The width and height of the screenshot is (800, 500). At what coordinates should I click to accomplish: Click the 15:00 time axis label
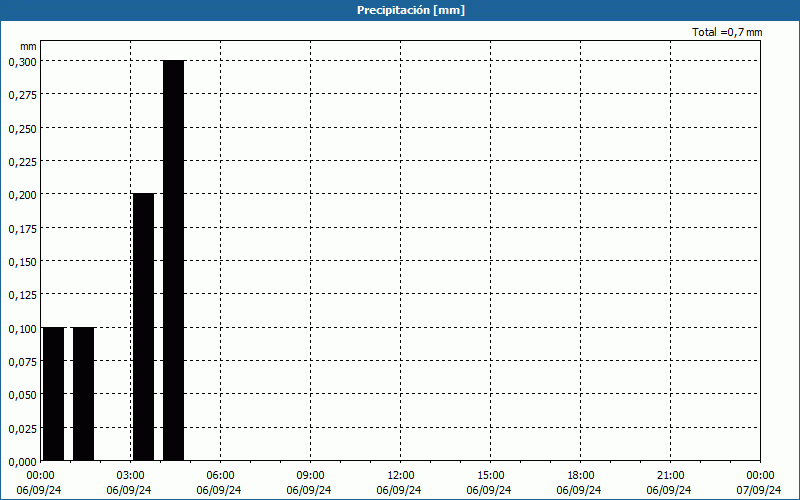click(490, 476)
